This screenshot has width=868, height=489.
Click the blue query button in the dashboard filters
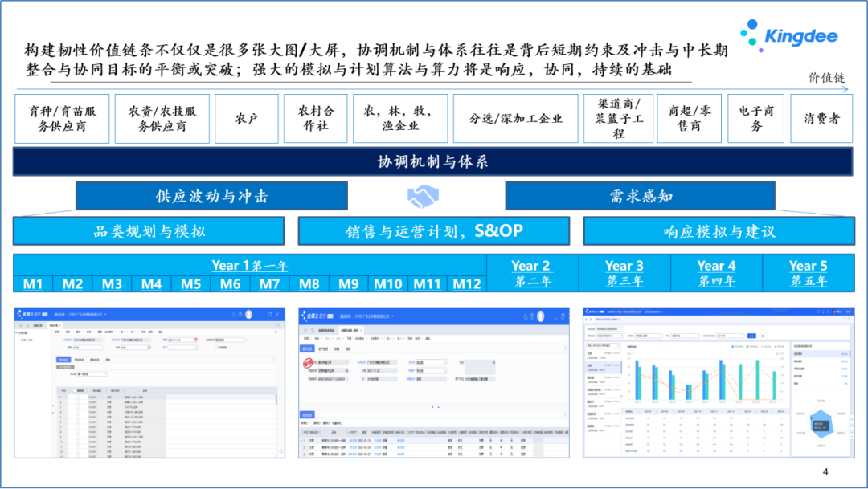coord(751,336)
